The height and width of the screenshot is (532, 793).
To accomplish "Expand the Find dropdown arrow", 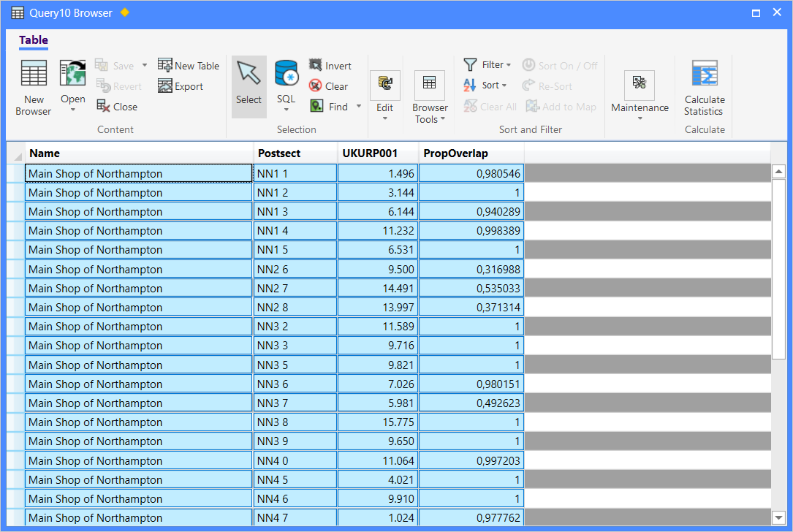I will click(359, 106).
